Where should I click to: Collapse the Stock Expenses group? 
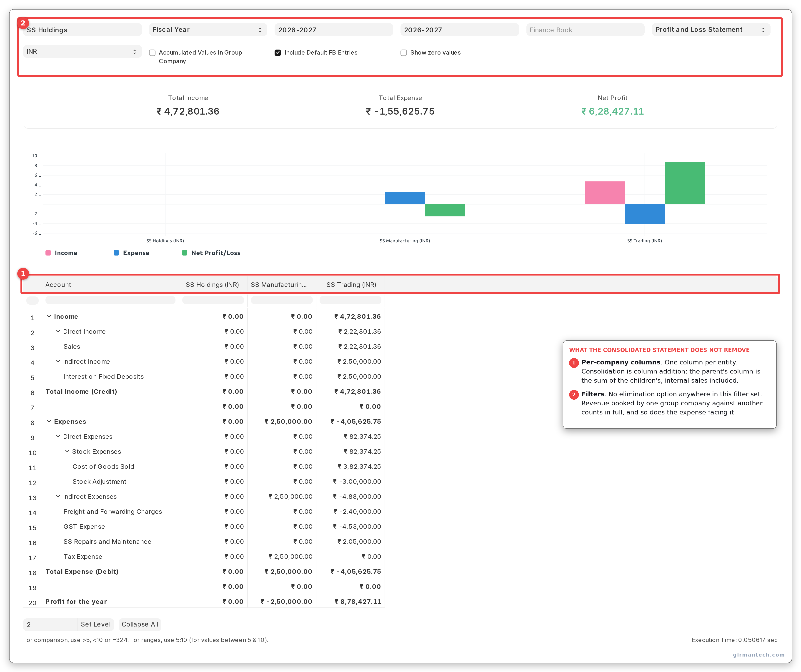[67, 451]
